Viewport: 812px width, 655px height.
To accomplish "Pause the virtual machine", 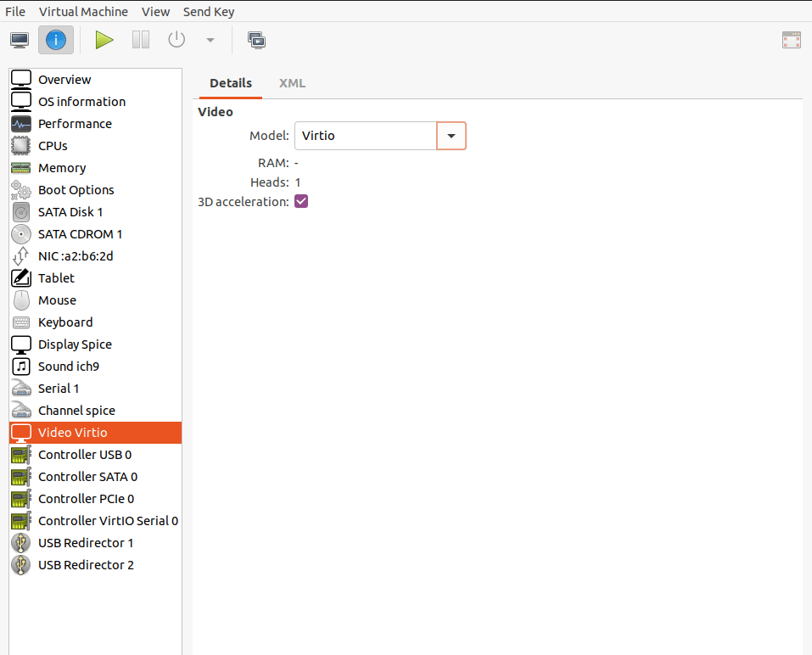I will (140, 39).
